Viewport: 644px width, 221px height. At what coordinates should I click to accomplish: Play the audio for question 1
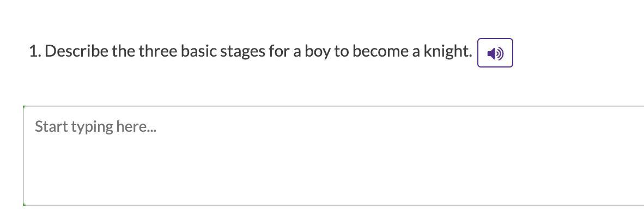(x=495, y=53)
